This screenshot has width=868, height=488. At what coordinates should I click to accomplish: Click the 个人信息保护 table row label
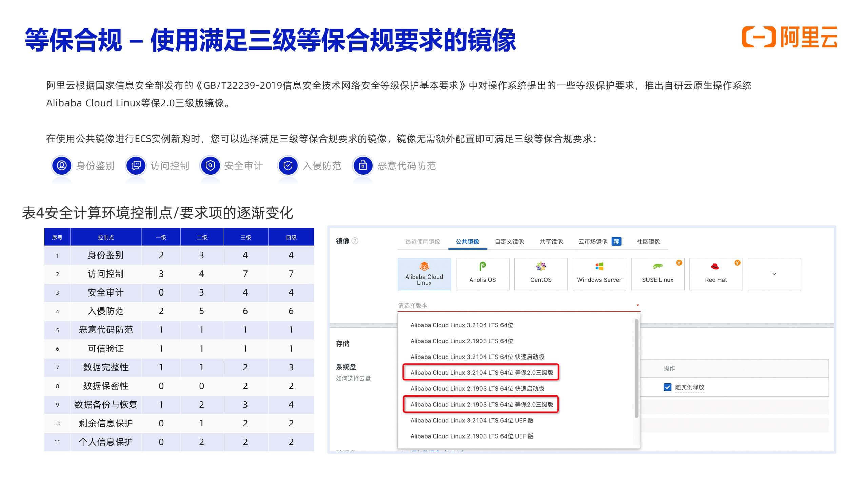(x=106, y=442)
